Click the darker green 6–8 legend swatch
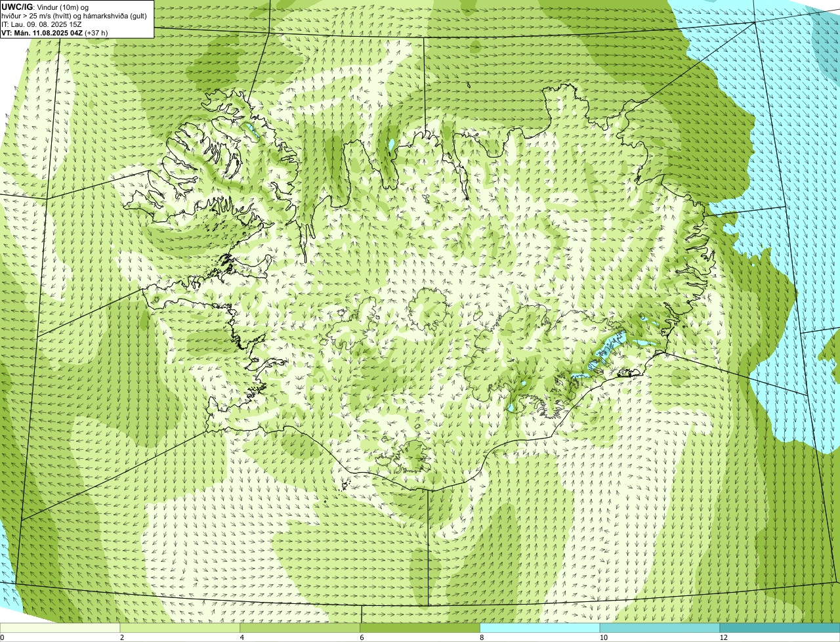 [421, 628]
